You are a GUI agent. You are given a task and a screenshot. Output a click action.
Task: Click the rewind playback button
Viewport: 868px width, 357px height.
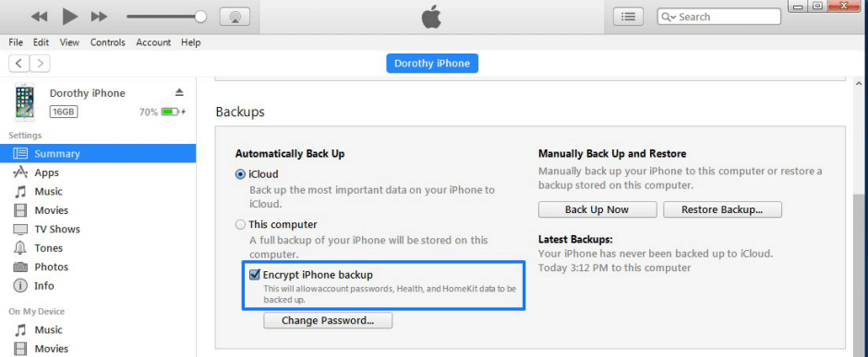click(x=40, y=17)
